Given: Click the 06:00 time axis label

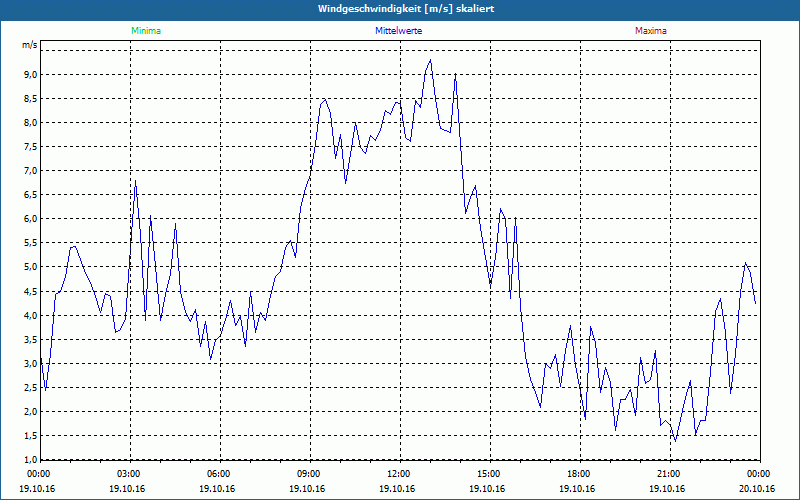Looking at the screenshot, I should point(220,474).
